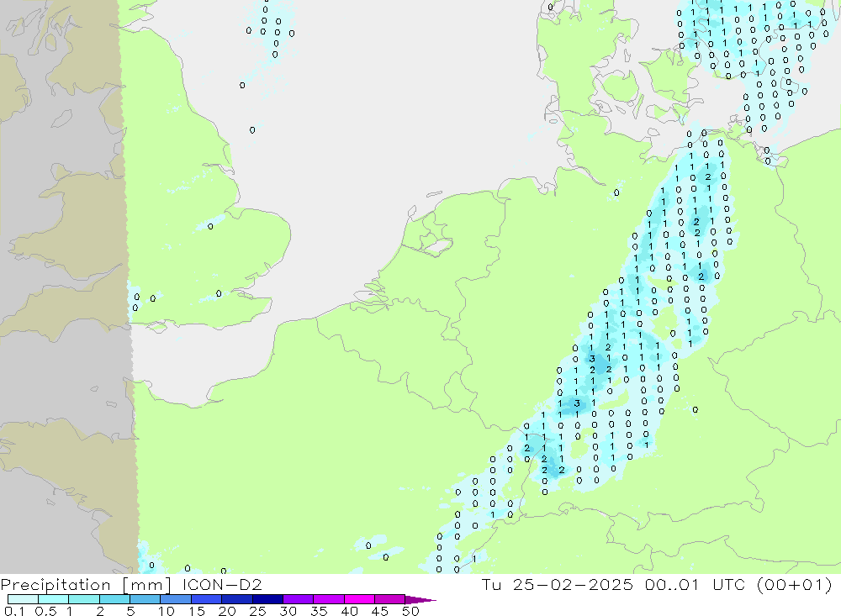This screenshot has width=841, height=616.
Task: Click the legend scale label "20"
Action: click(x=227, y=611)
